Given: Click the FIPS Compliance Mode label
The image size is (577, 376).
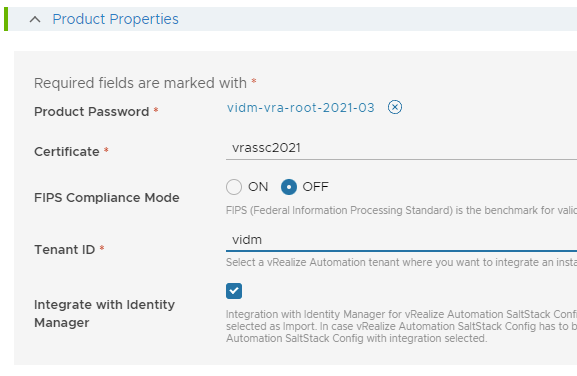Looking at the screenshot, I should [x=107, y=198].
